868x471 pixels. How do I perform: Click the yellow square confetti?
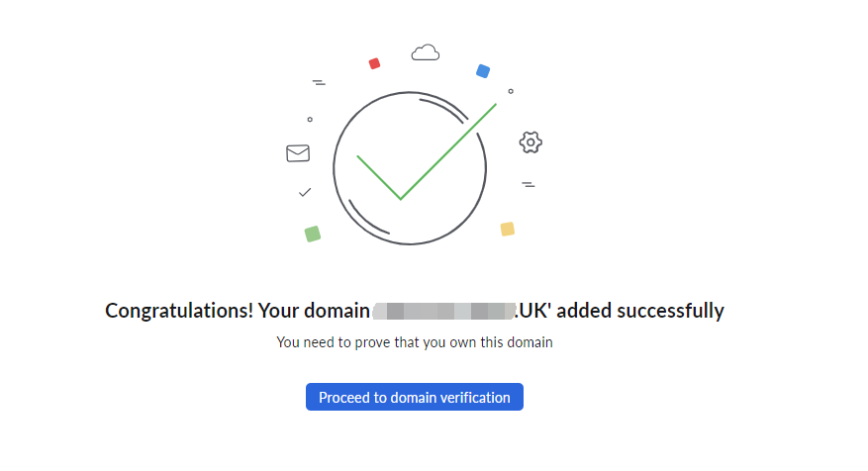507,229
